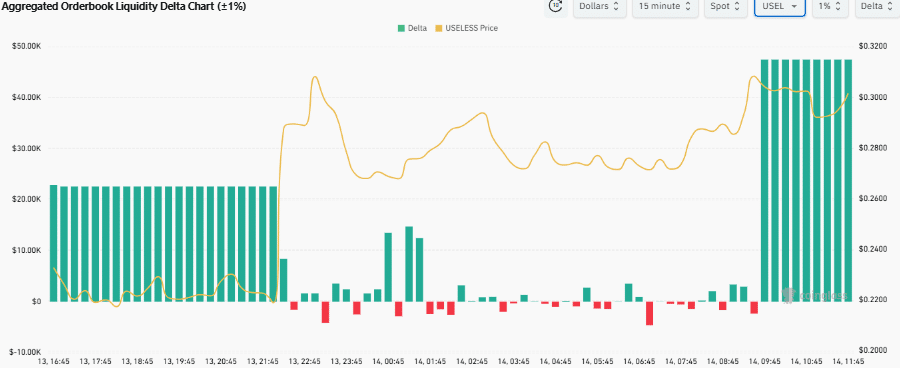Click the $20.00K left axis label
The height and width of the screenshot is (368, 900).
[26, 199]
